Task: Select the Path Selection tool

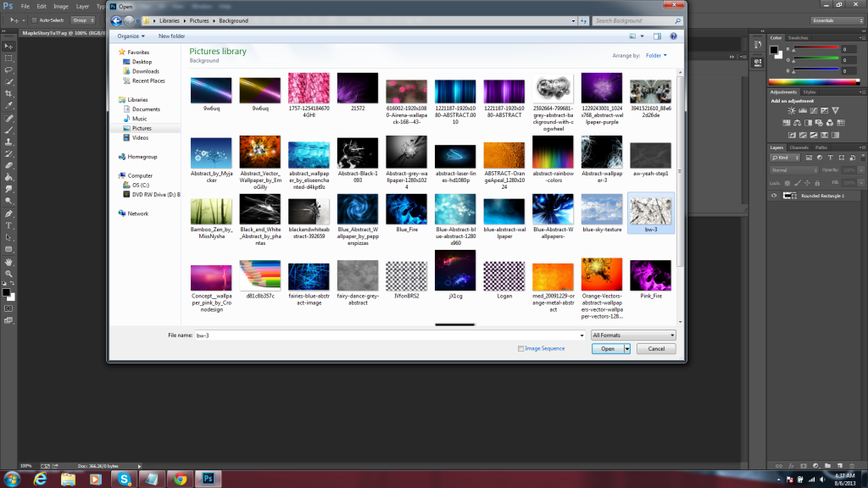Action: [8, 237]
